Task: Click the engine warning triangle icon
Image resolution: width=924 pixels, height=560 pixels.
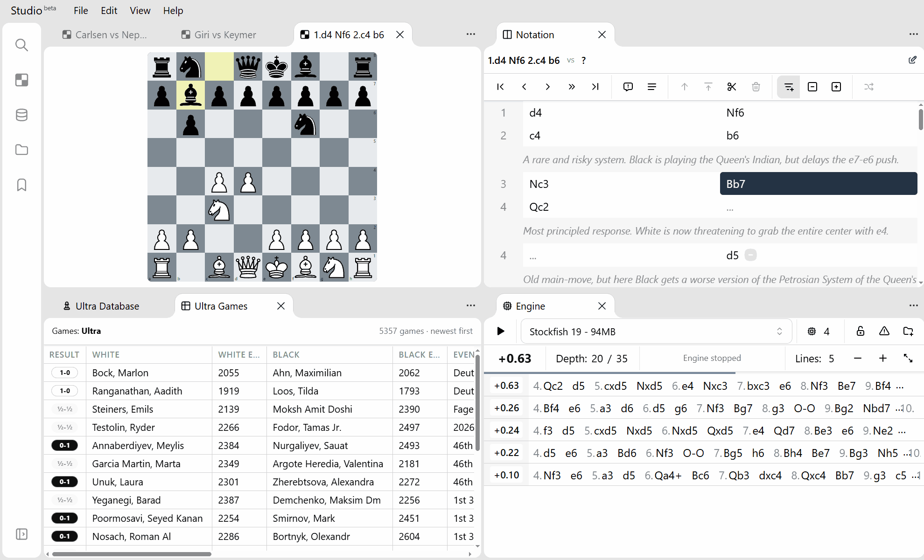Action: pyautogui.click(x=884, y=331)
